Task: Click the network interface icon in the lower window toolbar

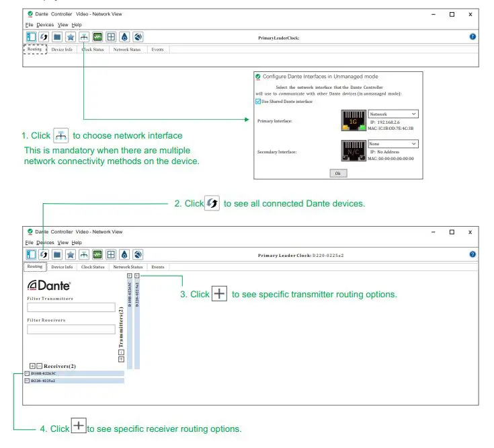Action: tap(84, 254)
